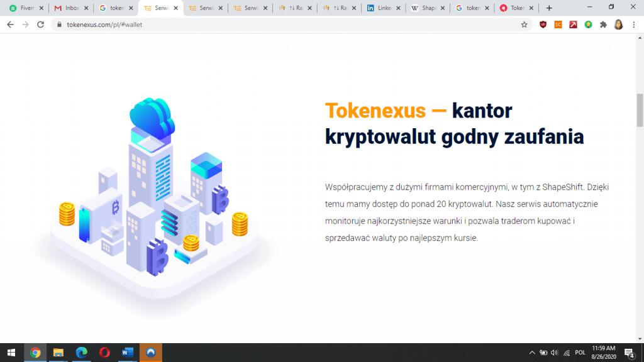Close the LinkedIn tab
Image resolution: width=644 pixels, height=362 pixels.
pos(398,8)
